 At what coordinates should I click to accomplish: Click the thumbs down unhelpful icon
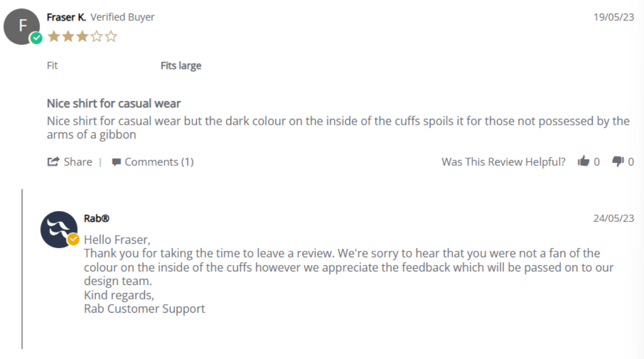(x=618, y=162)
